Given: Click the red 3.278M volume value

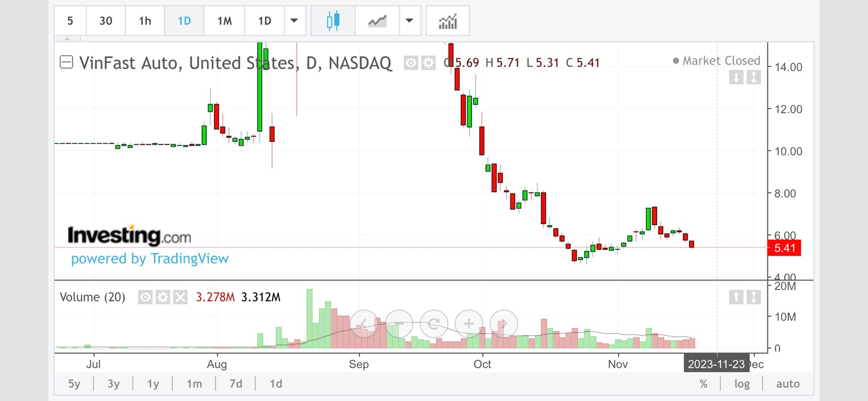Looking at the screenshot, I should tap(215, 297).
